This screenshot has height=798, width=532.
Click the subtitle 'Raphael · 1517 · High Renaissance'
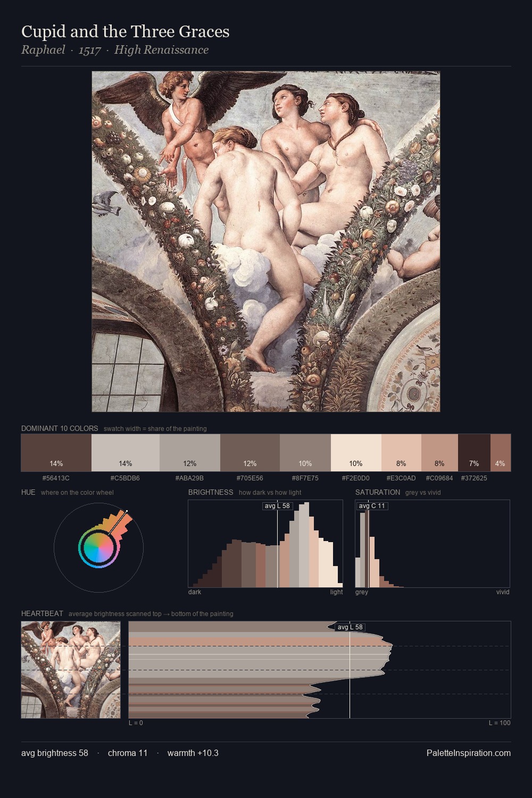(115, 50)
